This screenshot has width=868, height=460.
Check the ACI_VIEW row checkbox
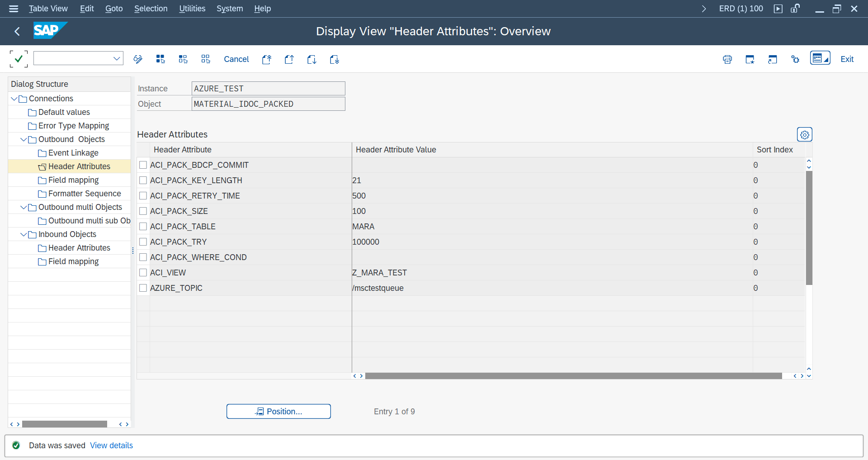click(143, 272)
